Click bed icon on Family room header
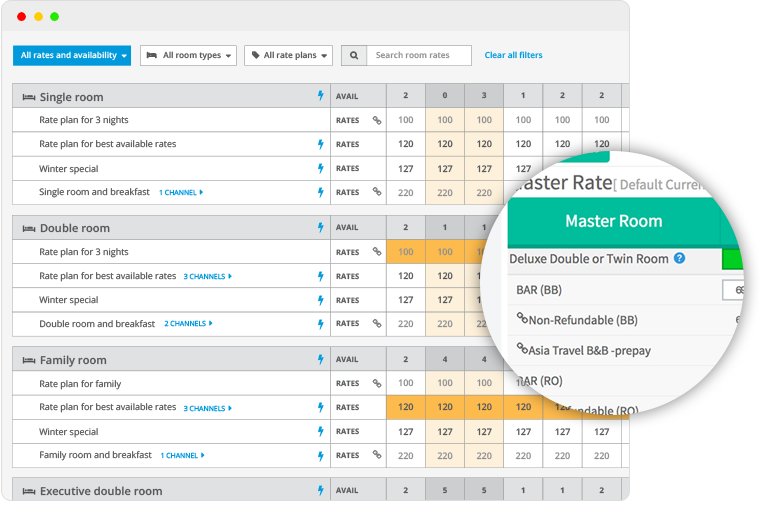 29,361
